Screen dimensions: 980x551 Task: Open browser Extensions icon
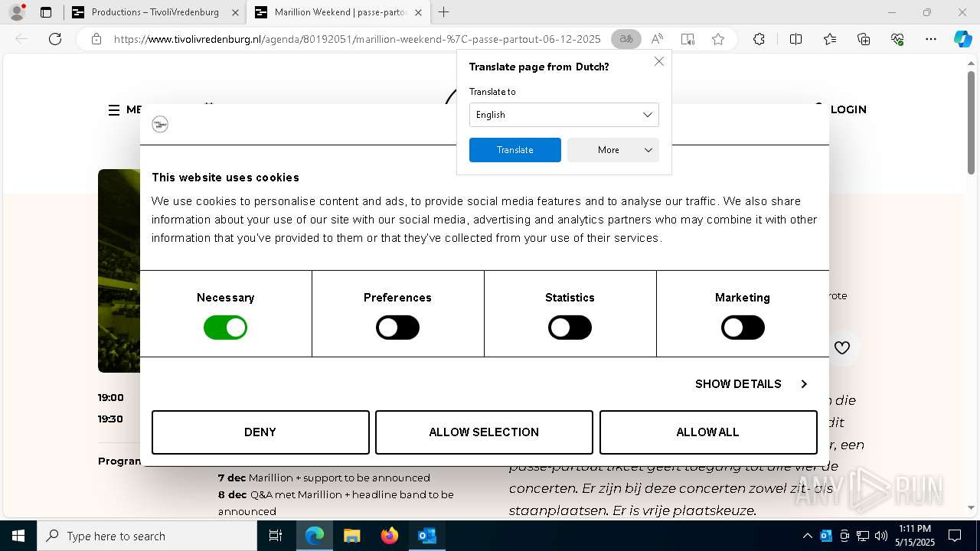point(759,39)
